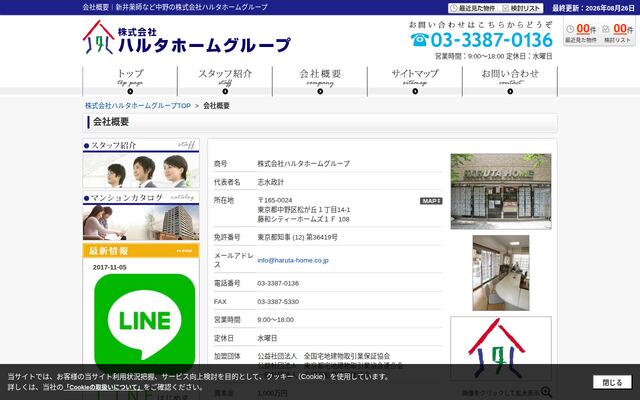This screenshot has height=400, width=640.
Task: Open the 検討リスト header button
Action: 521,8
